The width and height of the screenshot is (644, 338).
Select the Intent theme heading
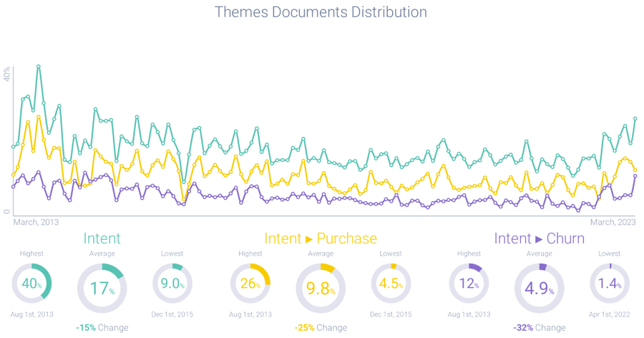click(102, 238)
